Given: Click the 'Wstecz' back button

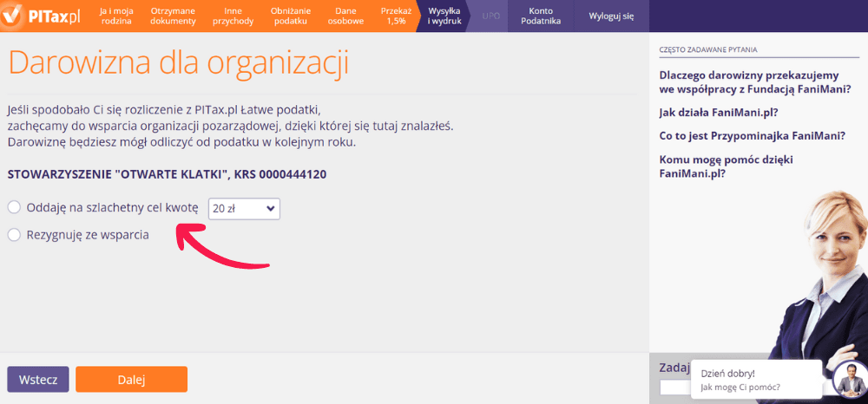Looking at the screenshot, I should coord(37,380).
